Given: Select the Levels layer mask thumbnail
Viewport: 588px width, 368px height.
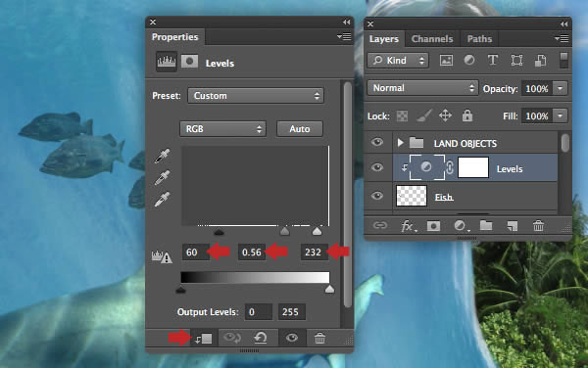Looking at the screenshot, I should tap(473, 167).
